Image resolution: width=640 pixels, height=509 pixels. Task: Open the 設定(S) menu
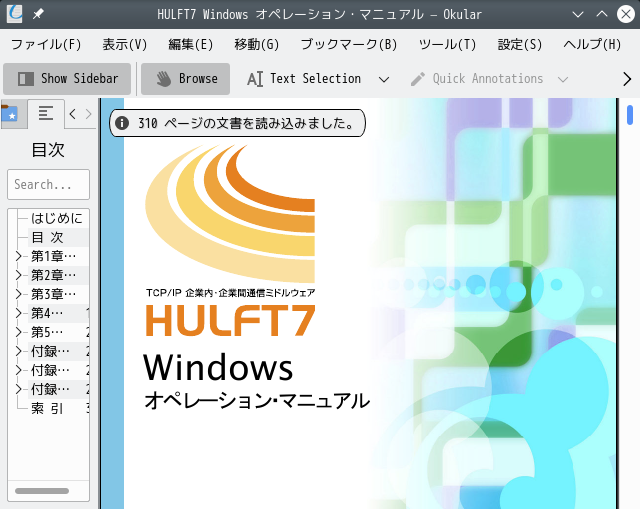[520, 44]
